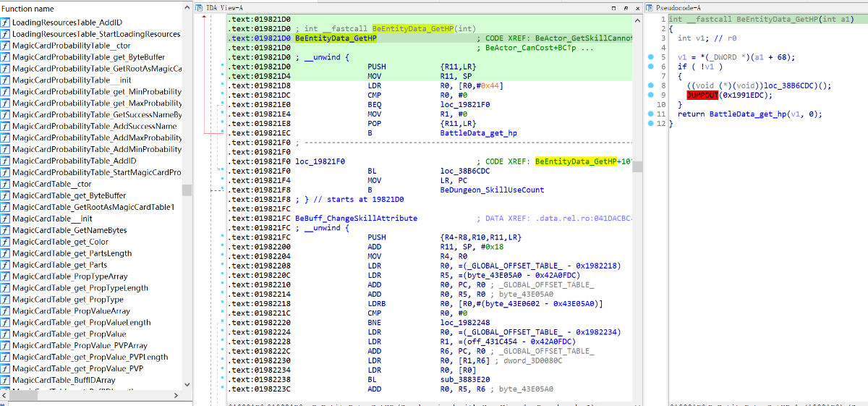
Task: Select MagicCardProbabilityTable_AddMaxProbability in the function list
Action: (x=97, y=138)
